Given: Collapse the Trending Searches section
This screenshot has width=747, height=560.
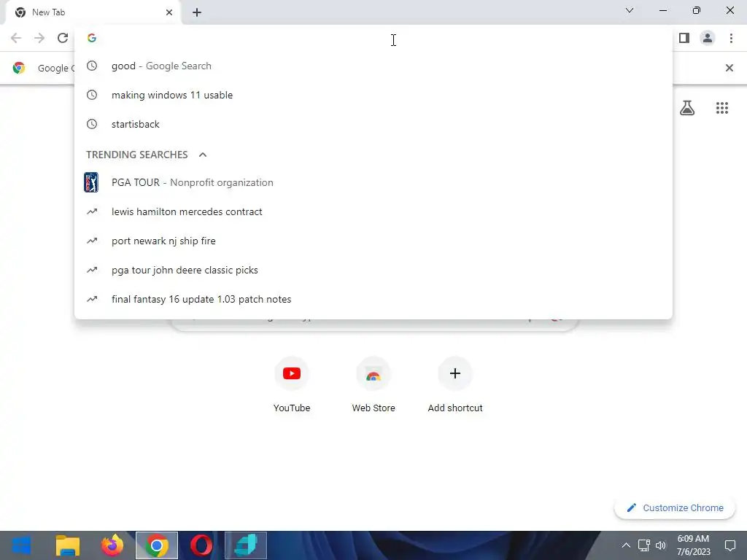Looking at the screenshot, I should point(203,155).
